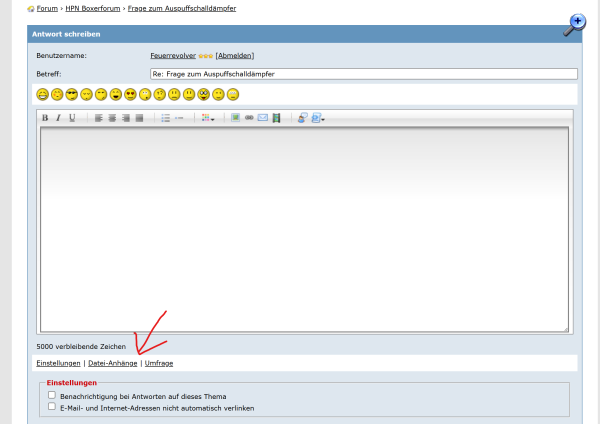This screenshot has width=600, height=424.
Task: Click the text area resize handle
Action: pos(566,329)
